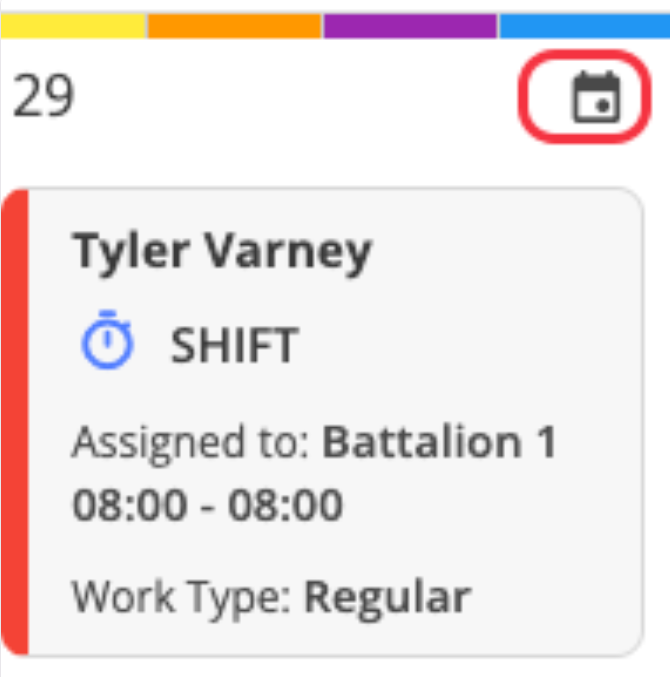Click the Tyler Varney name heading
The width and height of the screenshot is (670, 677).
pyautogui.click(x=222, y=253)
